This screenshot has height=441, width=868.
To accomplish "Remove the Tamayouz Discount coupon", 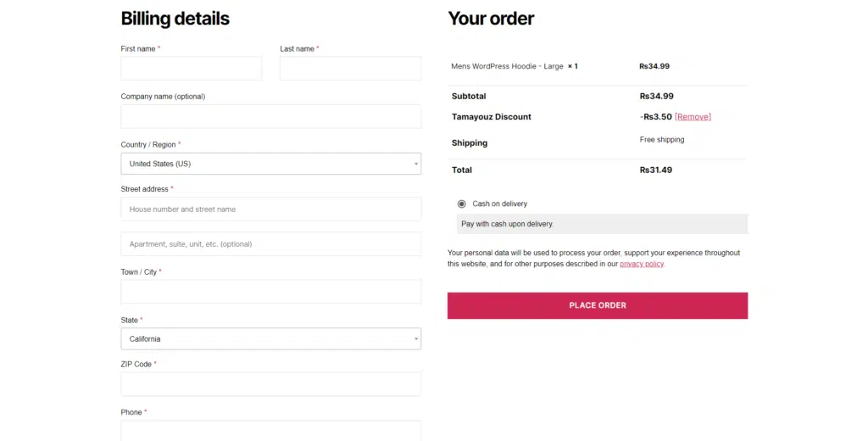I will click(x=693, y=117).
